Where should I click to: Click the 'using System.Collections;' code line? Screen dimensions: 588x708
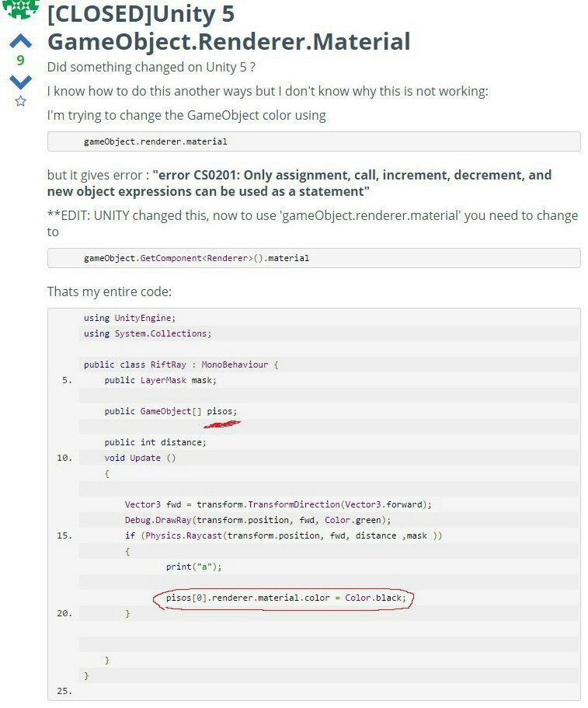(x=148, y=333)
